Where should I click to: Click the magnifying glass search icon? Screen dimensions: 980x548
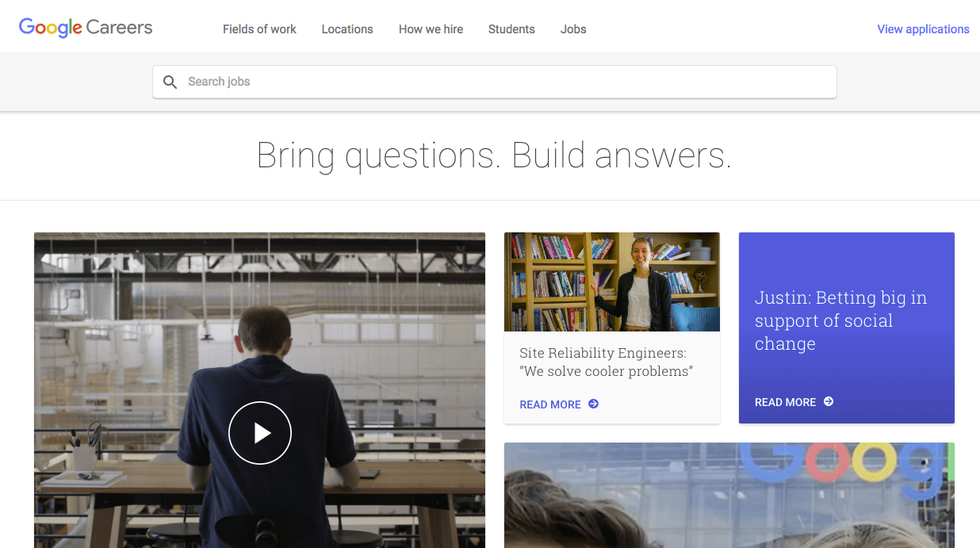coord(170,82)
